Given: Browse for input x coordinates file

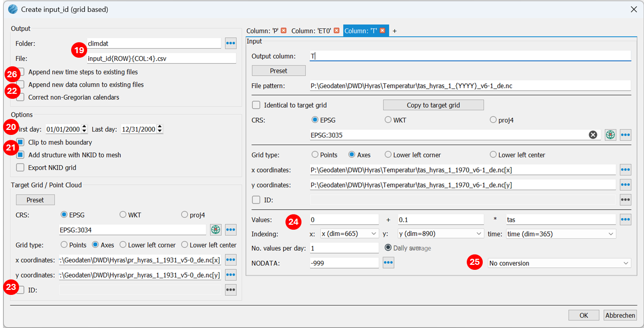Looking at the screenshot, I should (x=625, y=170).
